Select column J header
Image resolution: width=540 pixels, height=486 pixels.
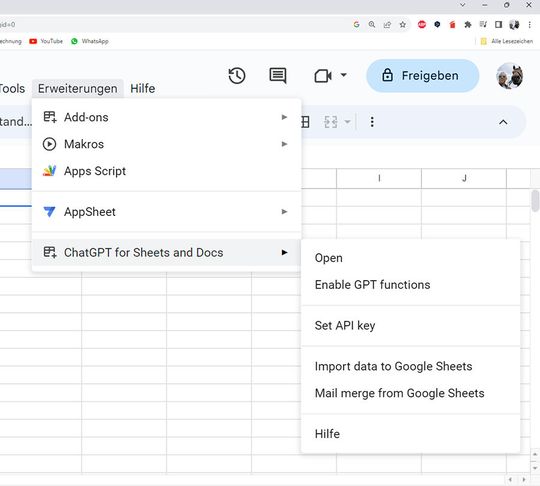point(464,178)
